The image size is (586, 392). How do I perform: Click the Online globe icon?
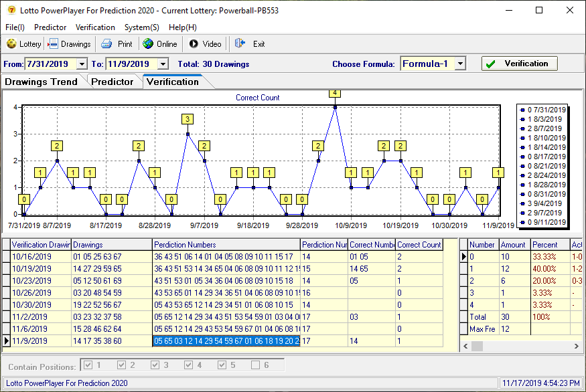148,43
